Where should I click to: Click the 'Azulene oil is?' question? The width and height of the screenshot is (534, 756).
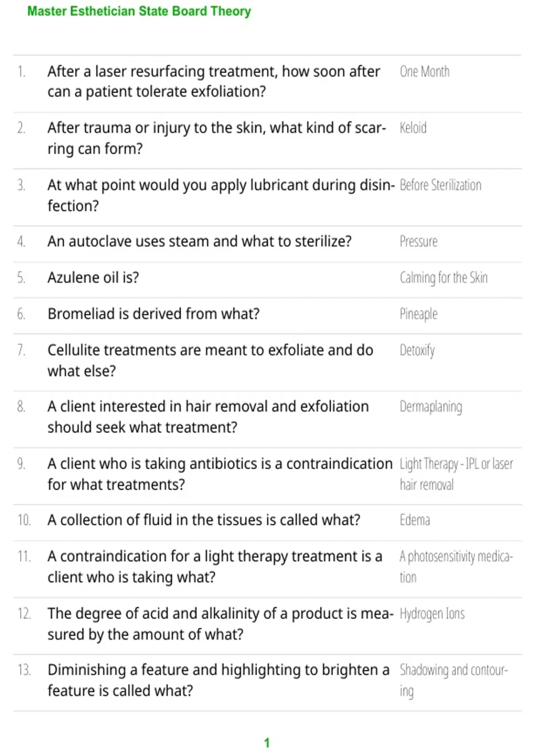tap(93, 277)
